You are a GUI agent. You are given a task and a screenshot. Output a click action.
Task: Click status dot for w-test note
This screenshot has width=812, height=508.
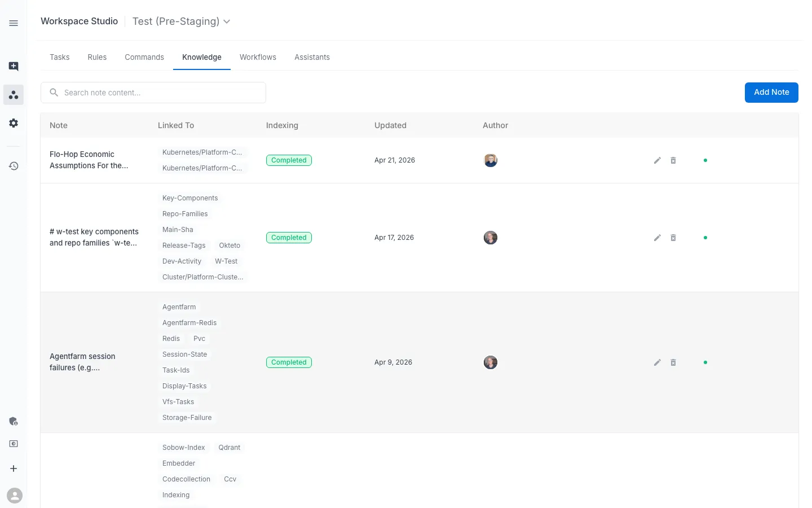705,238
